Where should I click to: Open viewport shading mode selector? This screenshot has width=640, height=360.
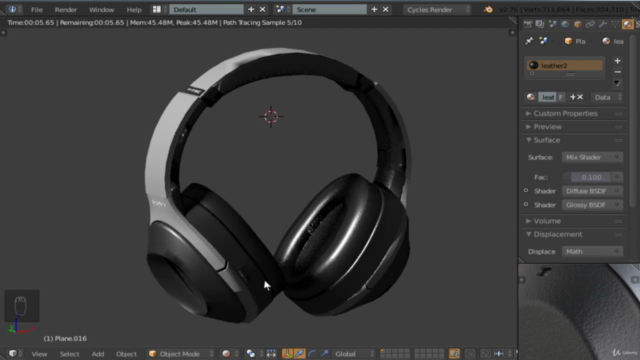pos(230,354)
